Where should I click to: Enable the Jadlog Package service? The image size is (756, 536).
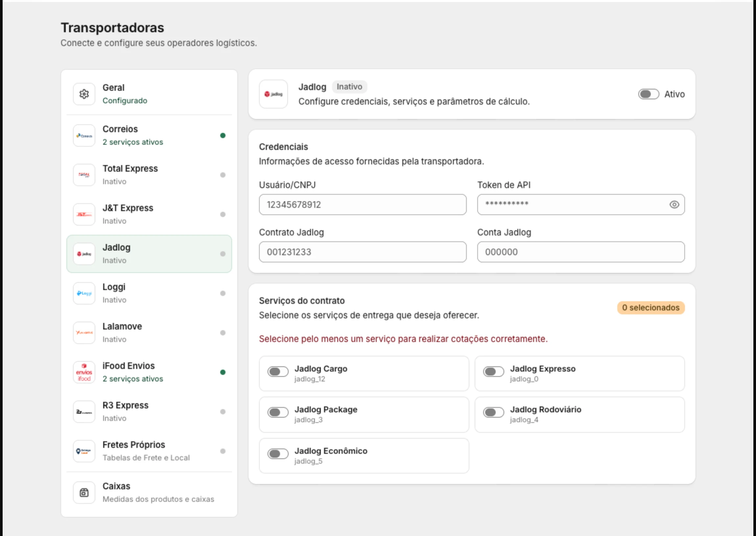click(278, 413)
